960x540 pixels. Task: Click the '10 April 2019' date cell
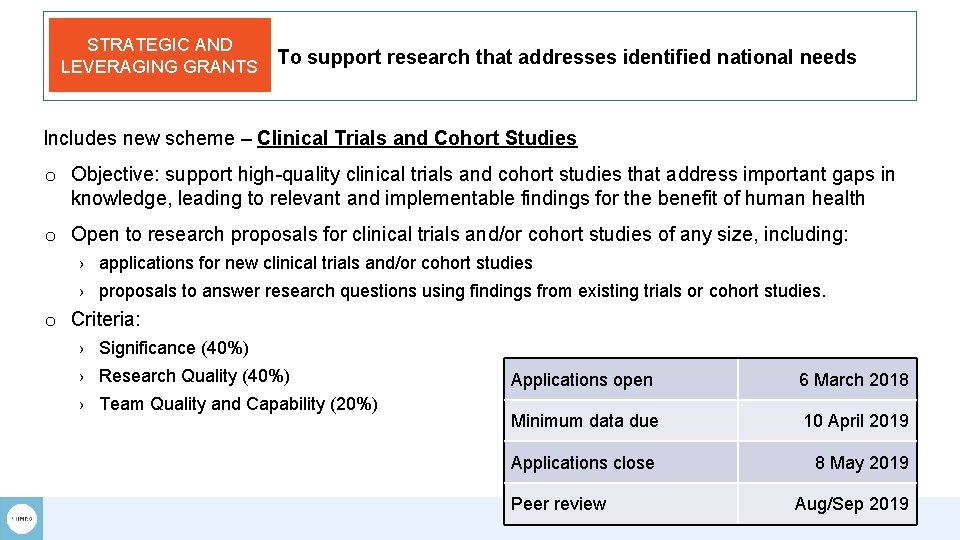(828, 421)
